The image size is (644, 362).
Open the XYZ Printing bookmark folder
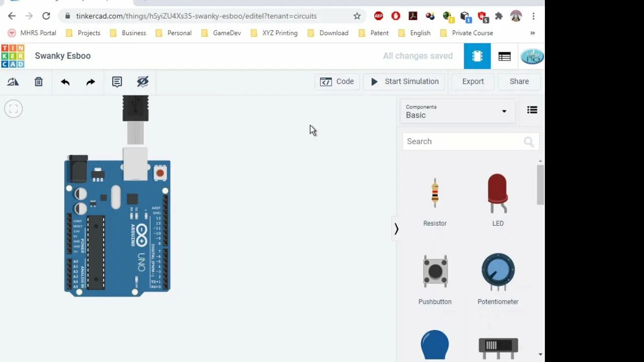coord(274,33)
